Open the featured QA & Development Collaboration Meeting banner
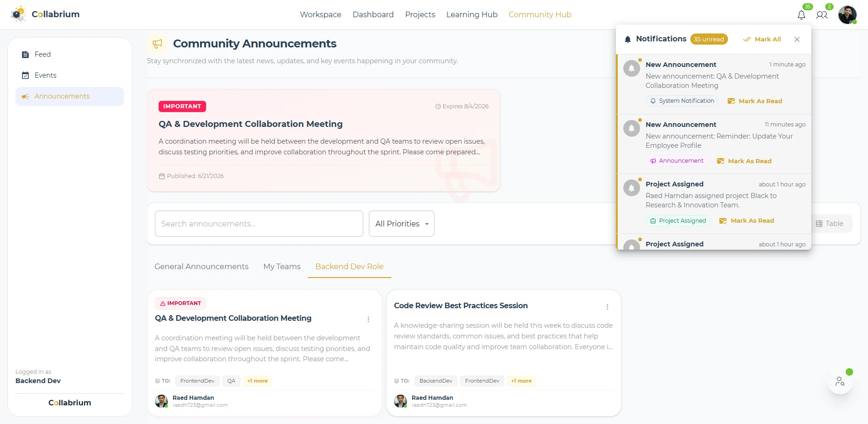Viewport: 868px width, 424px height. [x=324, y=140]
